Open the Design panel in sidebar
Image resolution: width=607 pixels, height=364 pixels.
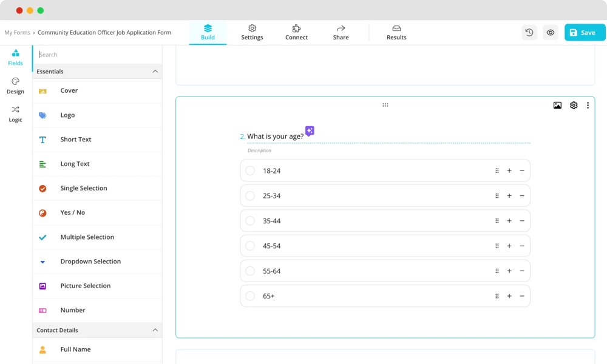(x=16, y=86)
